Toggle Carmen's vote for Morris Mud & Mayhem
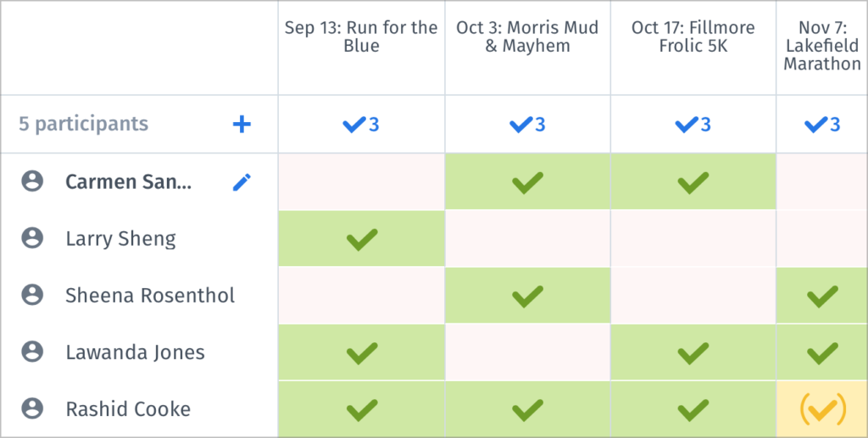The width and height of the screenshot is (868, 438). (527, 181)
